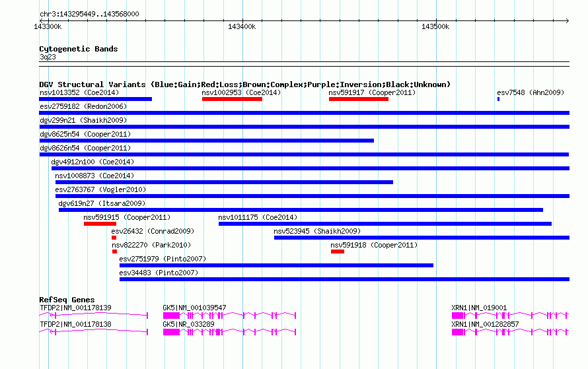588x369 pixels.
Task: Click the Cytogenetic Bands track heading
Action: point(79,49)
